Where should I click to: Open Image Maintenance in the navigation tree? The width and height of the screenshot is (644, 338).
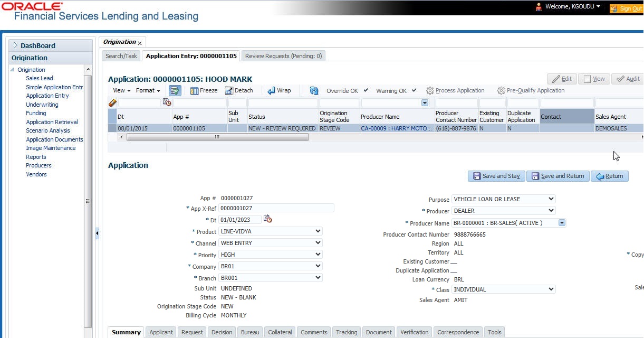tap(51, 148)
